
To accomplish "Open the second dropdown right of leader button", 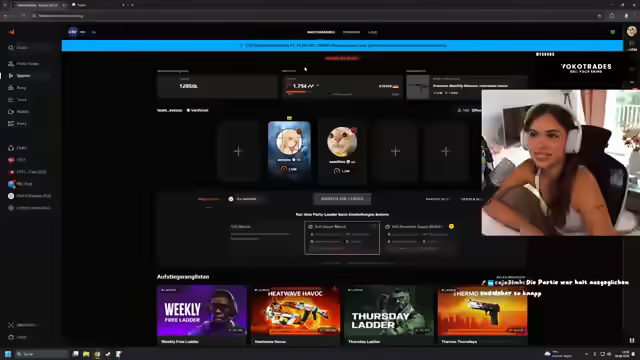I will [x=471, y=199].
